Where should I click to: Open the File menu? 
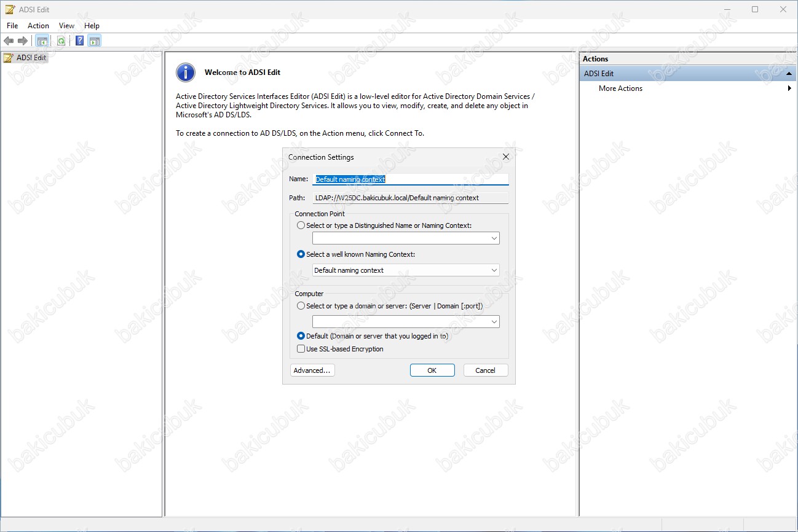tap(12, 26)
